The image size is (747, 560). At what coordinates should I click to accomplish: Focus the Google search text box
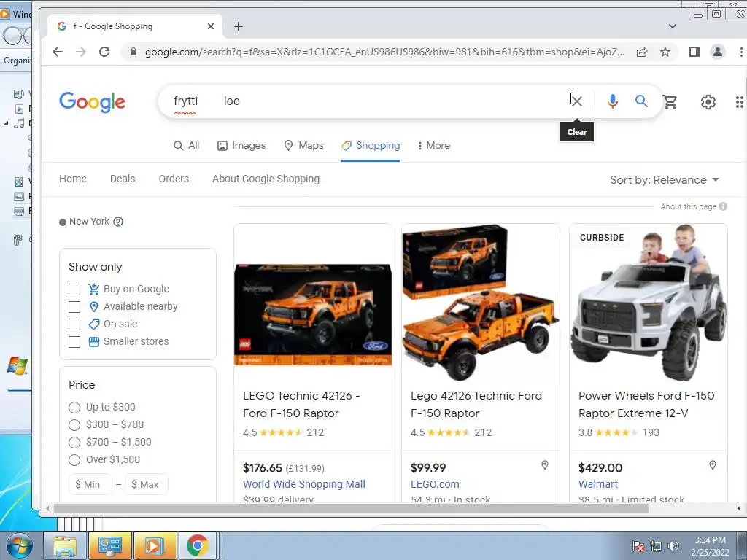tap(367, 101)
